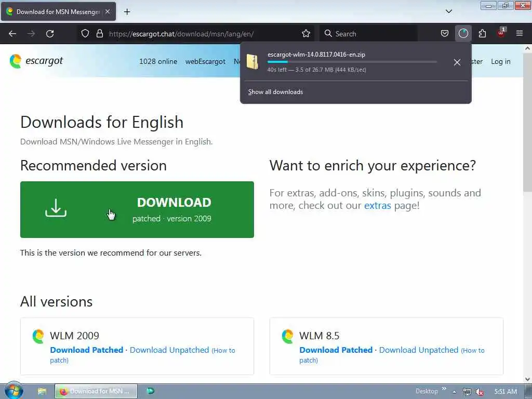Click the network tray icon
The height and width of the screenshot is (399, 532).
click(x=467, y=392)
